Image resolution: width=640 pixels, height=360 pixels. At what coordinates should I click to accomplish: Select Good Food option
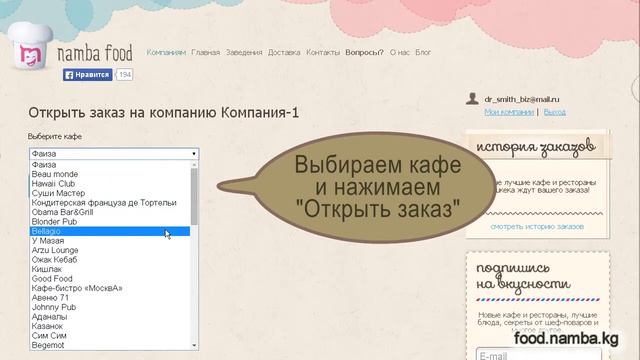click(x=110, y=279)
